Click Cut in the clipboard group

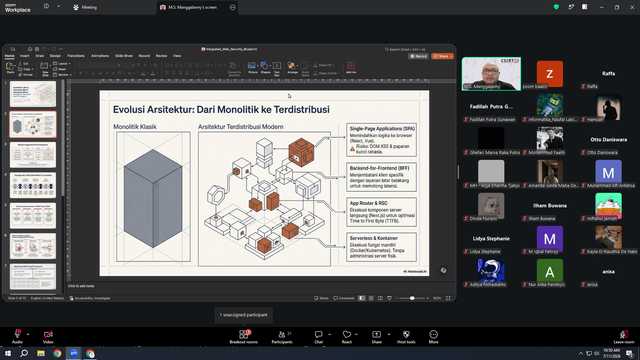(24, 64)
